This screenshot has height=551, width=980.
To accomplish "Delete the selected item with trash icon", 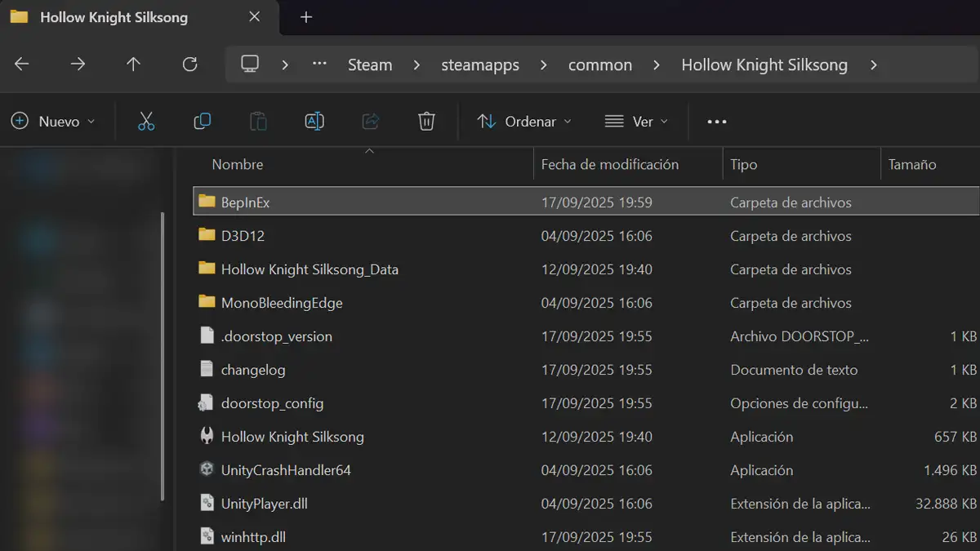I will point(426,122).
